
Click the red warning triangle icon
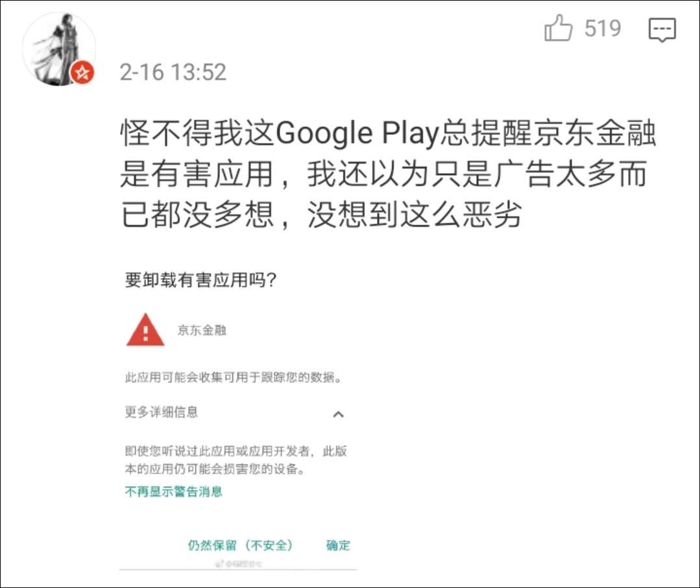(x=145, y=330)
